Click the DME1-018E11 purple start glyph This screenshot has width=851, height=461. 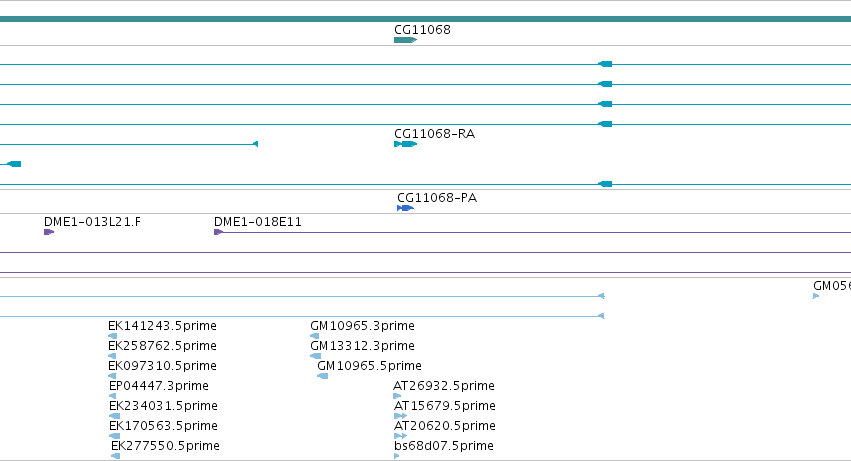pyautogui.click(x=218, y=232)
